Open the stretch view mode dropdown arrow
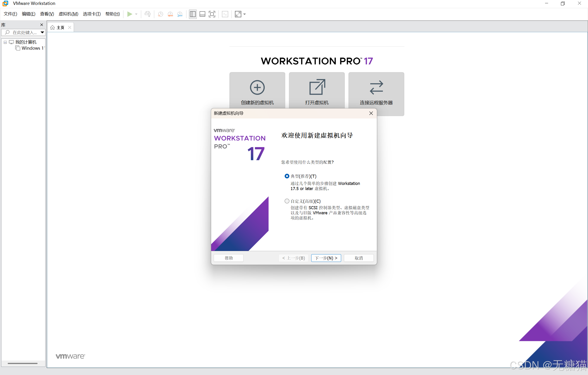Viewport: 588px width, 375px height. [x=245, y=14]
